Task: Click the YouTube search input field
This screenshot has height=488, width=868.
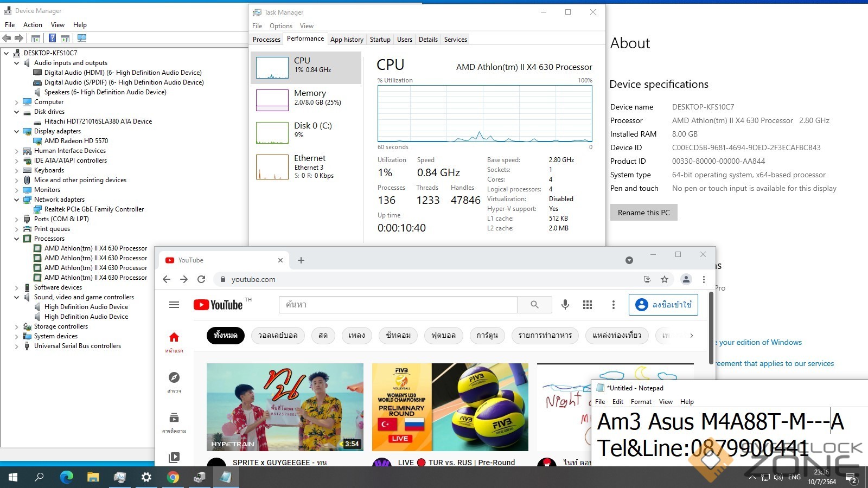Action: [398, 305]
